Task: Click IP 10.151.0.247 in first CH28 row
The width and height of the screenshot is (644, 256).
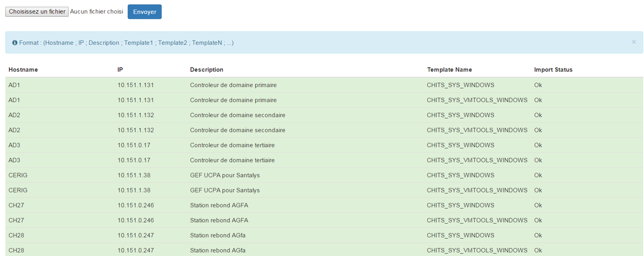Action: pyautogui.click(x=136, y=235)
